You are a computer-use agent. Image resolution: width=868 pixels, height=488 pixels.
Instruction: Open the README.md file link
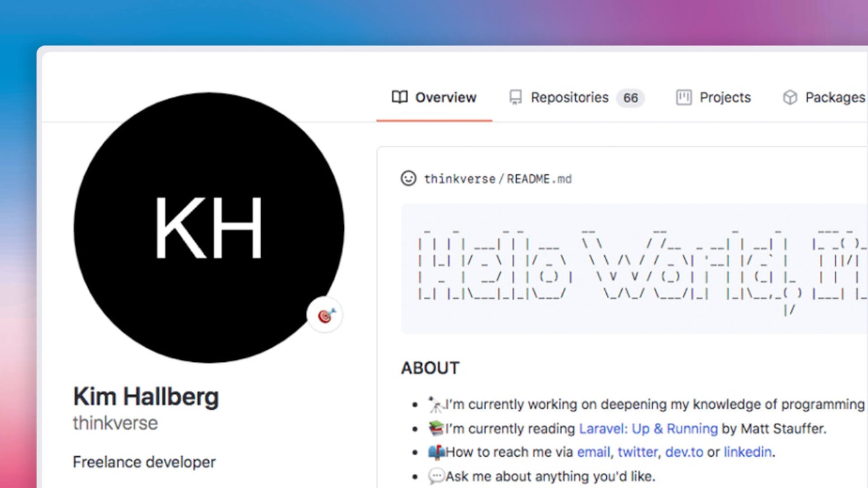coord(539,179)
